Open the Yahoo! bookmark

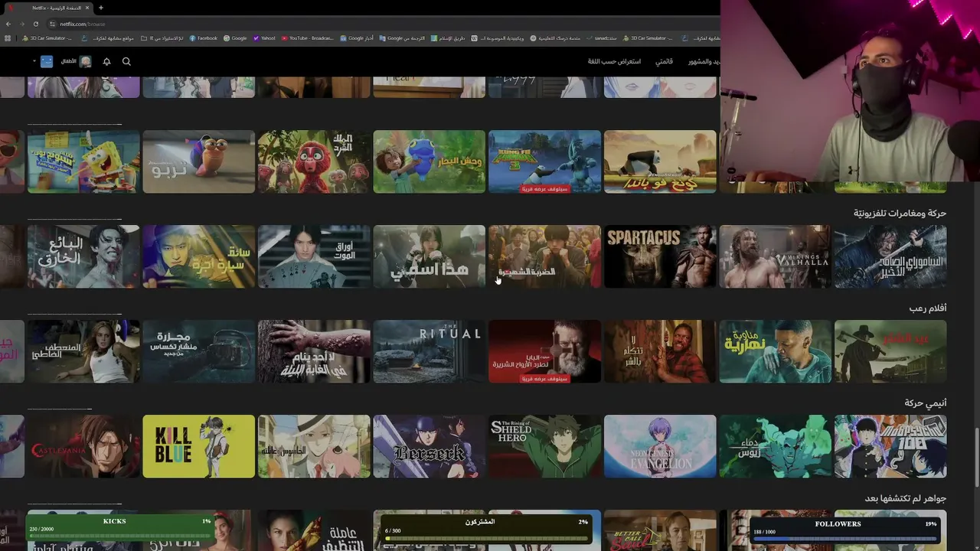[264, 38]
